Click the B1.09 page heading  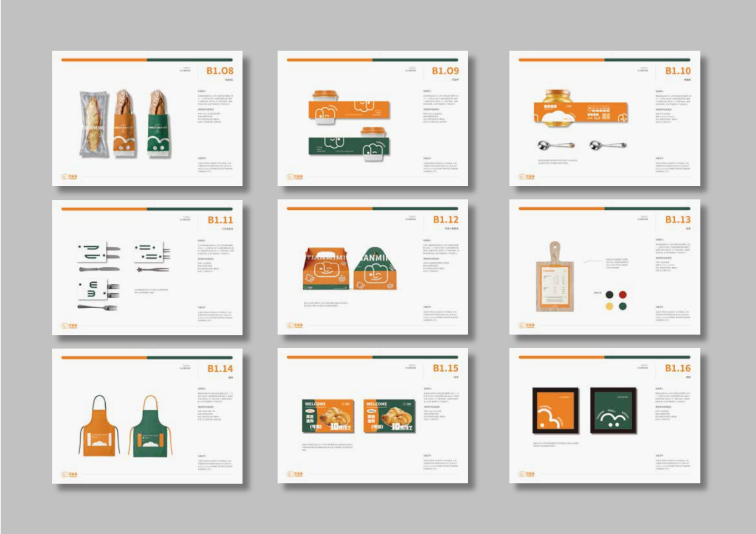pyautogui.click(x=445, y=71)
